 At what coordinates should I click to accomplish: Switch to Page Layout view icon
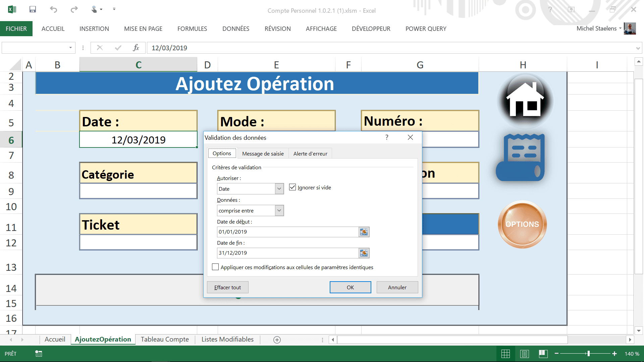click(525, 354)
